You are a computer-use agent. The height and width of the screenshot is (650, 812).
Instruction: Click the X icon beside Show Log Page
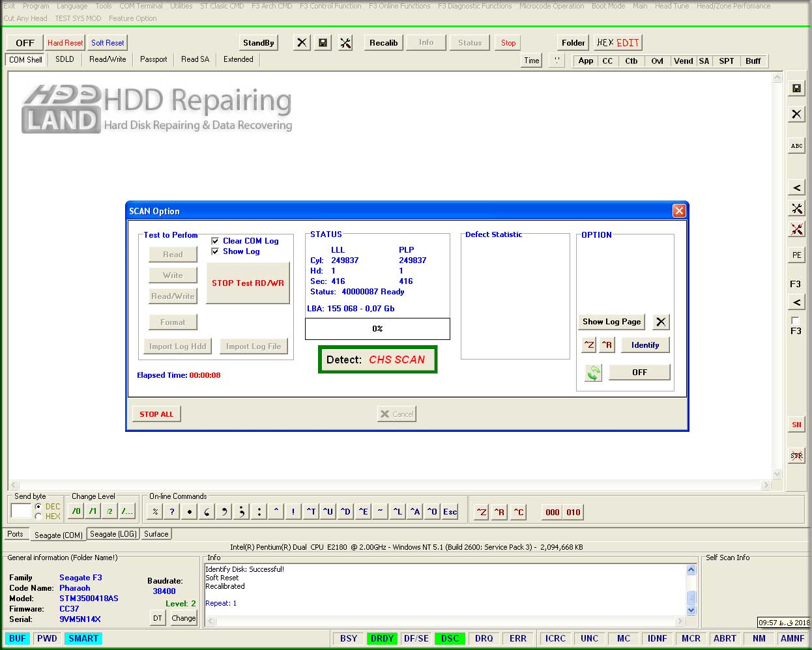coord(661,322)
